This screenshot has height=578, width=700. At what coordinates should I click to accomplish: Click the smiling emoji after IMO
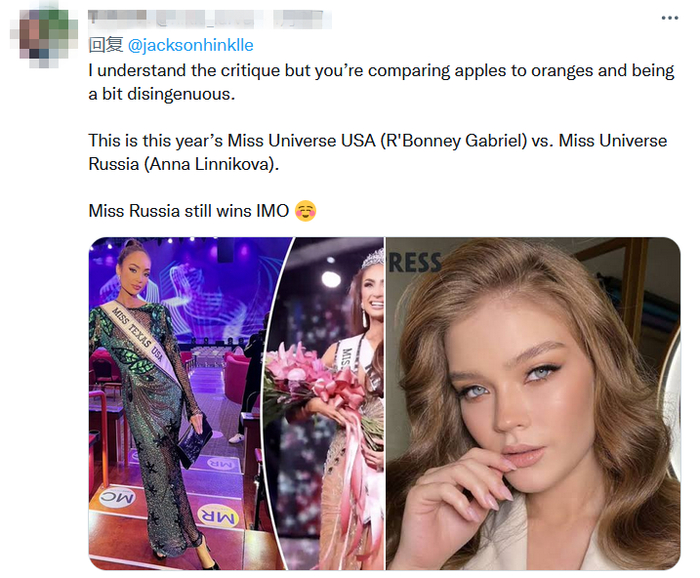[x=306, y=211]
